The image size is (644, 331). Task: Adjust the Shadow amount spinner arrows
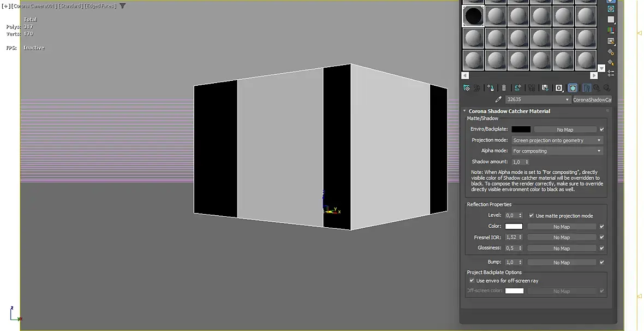coord(527,162)
